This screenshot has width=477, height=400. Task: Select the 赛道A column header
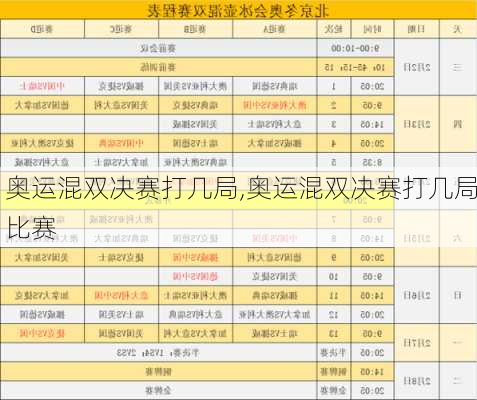click(x=275, y=29)
